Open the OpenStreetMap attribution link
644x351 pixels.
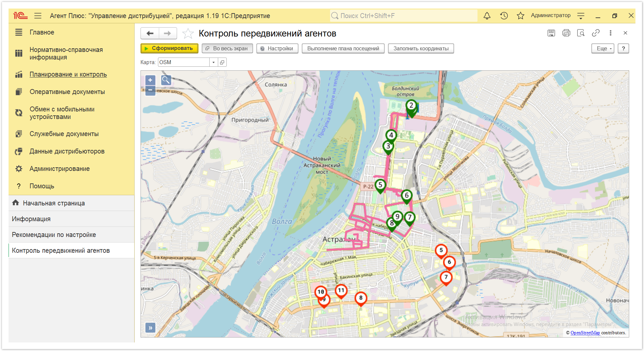click(585, 333)
